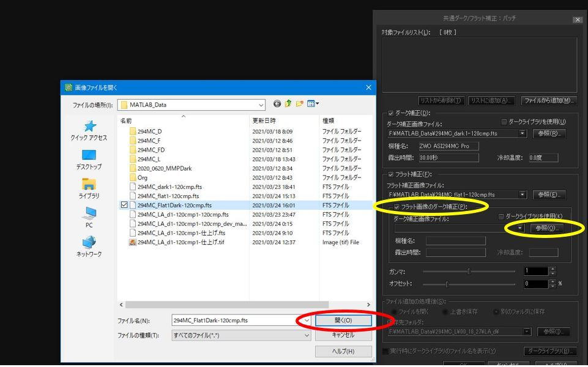Image resolution: width=588 pixels, height=367 pixels.
Task: Click the 開く(O) button
Action: pos(343,321)
